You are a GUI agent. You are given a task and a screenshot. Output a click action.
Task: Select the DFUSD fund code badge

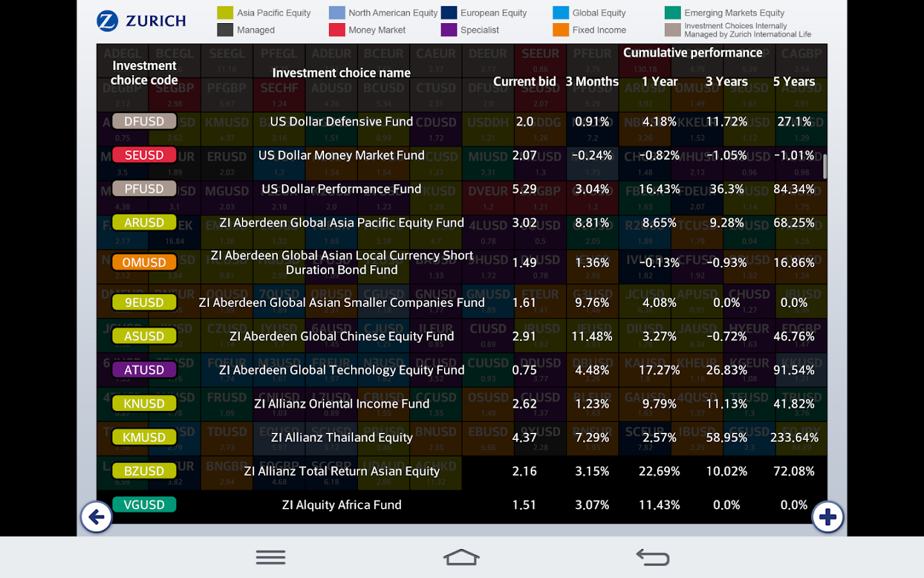(x=144, y=121)
